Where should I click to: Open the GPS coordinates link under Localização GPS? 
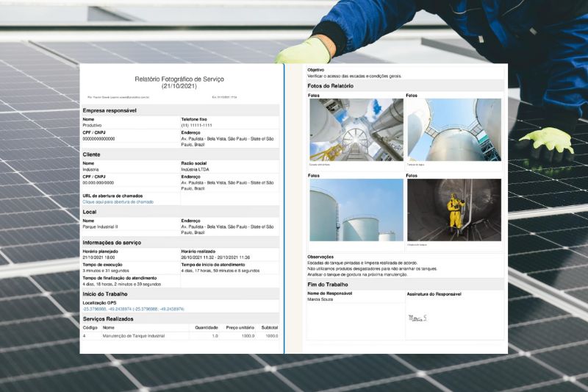133,309
